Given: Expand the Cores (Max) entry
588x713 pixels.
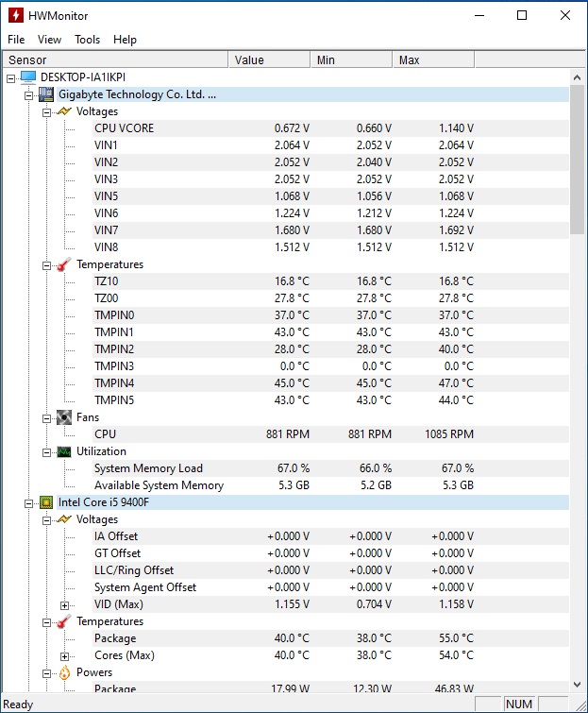Looking at the screenshot, I should (x=64, y=656).
